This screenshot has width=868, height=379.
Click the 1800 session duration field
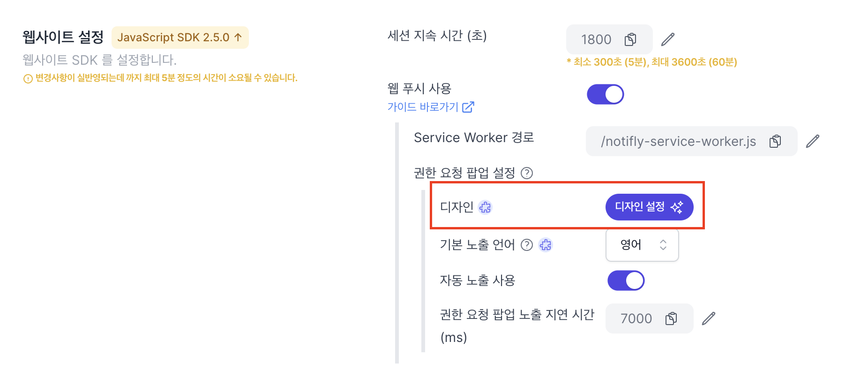[609, 39]
